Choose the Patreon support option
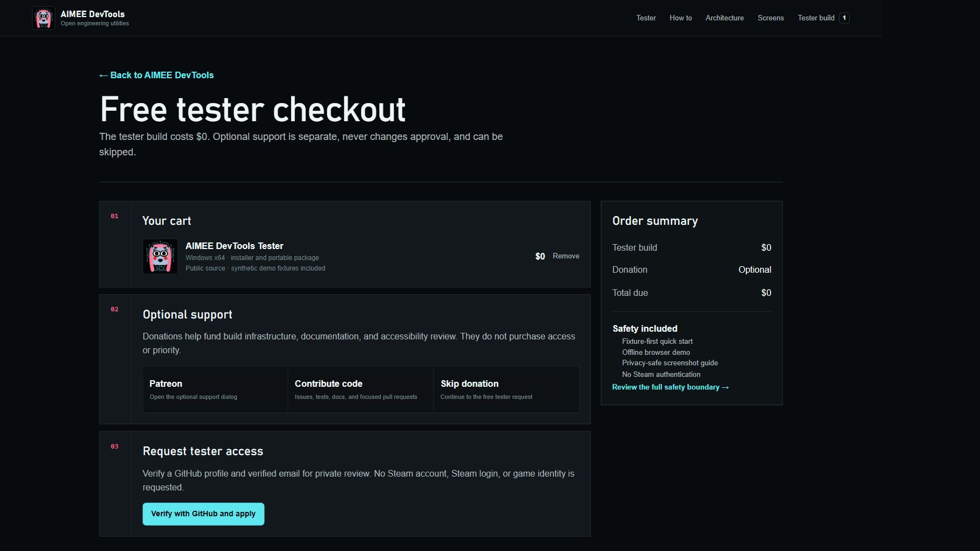The image size is (980, 551). [215, 390]
